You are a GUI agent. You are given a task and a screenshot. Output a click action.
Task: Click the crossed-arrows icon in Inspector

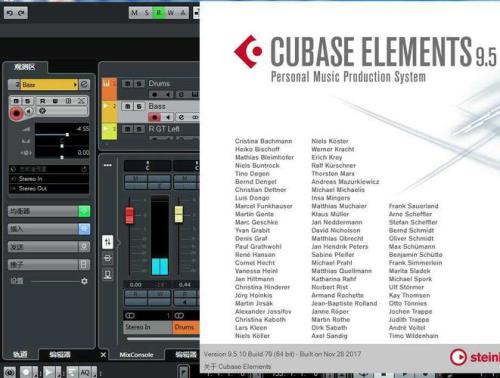pyautogui.click(x=81, y=101)
